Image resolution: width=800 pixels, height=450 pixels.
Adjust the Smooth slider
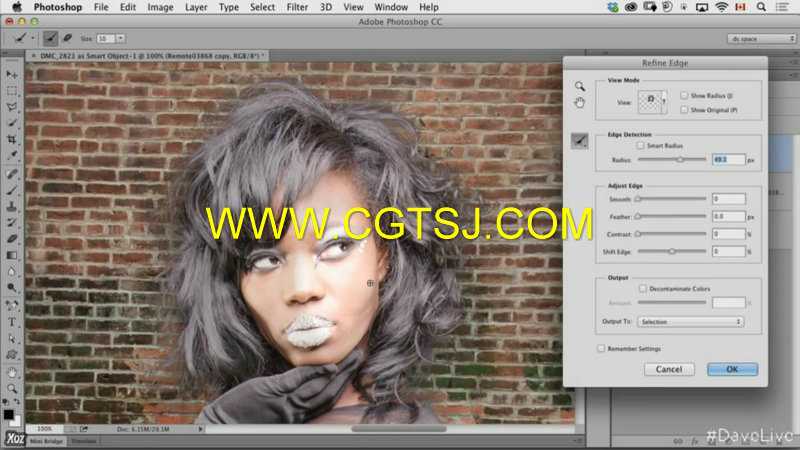638,198
